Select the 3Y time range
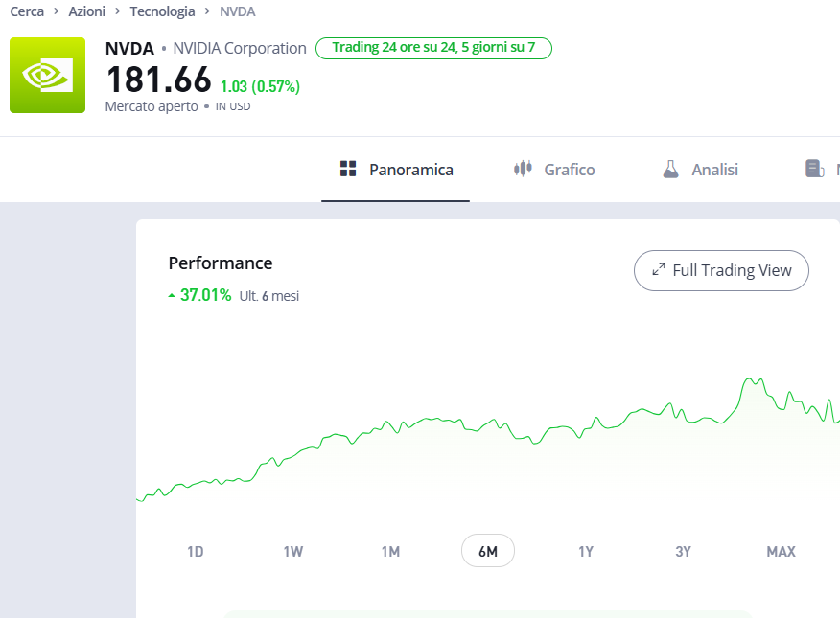The width and height of the screenshot is (840, 618). pyautogui.click(x=683, y=551)
